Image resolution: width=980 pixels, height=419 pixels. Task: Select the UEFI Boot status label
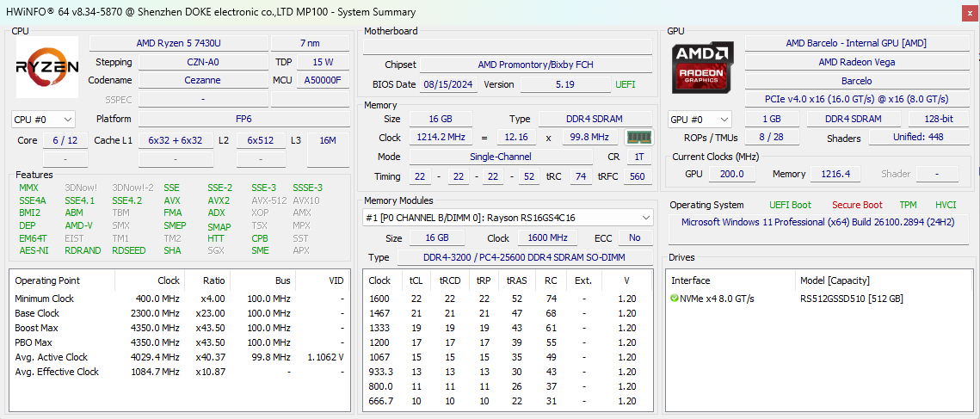790,205
